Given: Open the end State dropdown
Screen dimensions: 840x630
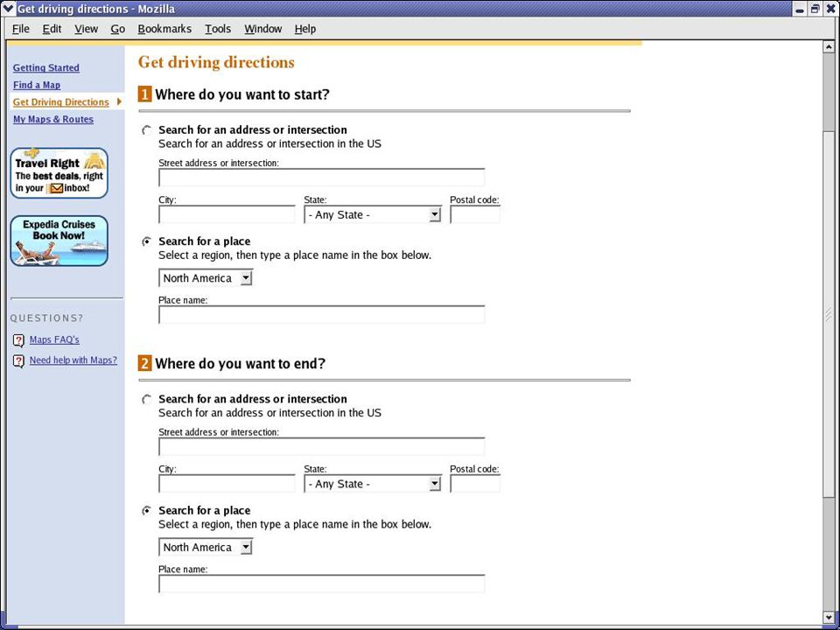Looking at the screenshot, I should (373, 484).
